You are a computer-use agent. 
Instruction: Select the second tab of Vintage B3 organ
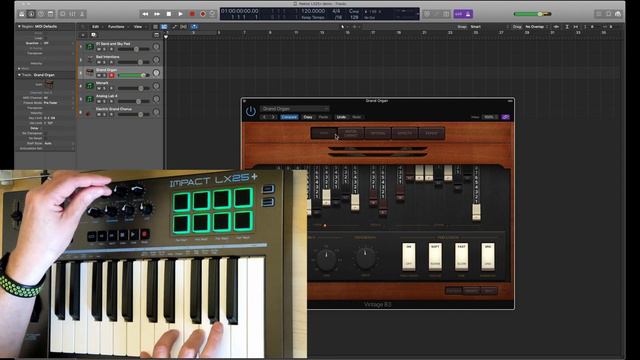pyautogui.click(x=351, y=133)
